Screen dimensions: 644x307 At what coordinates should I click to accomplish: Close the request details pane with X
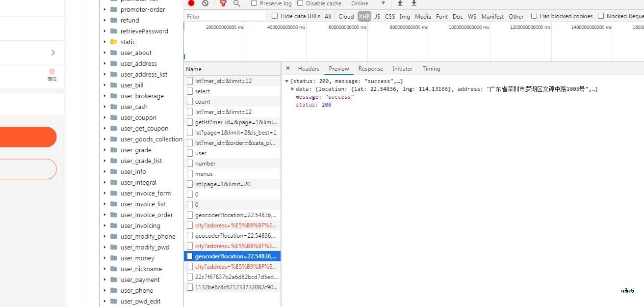pyautogui.click(x=288, y=68)
